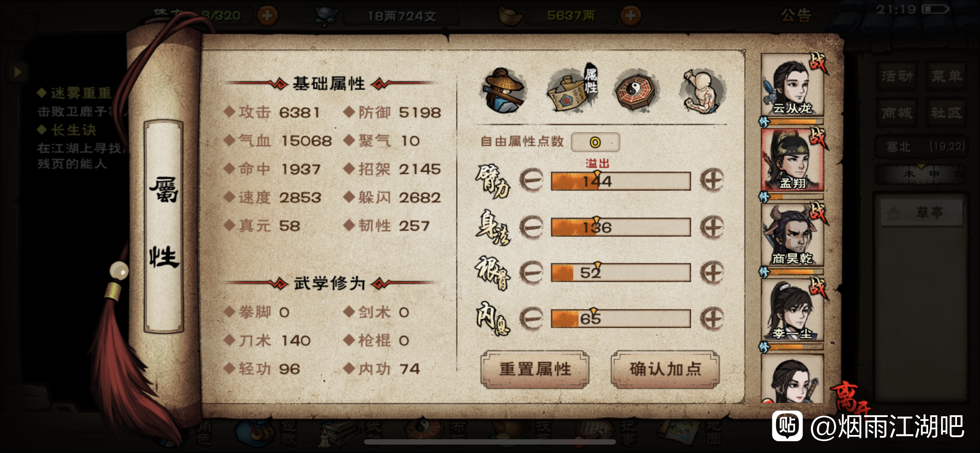
Task: Decrease 根骨 with its minus button
Action: pyautogui.click(x=531, y=272)
